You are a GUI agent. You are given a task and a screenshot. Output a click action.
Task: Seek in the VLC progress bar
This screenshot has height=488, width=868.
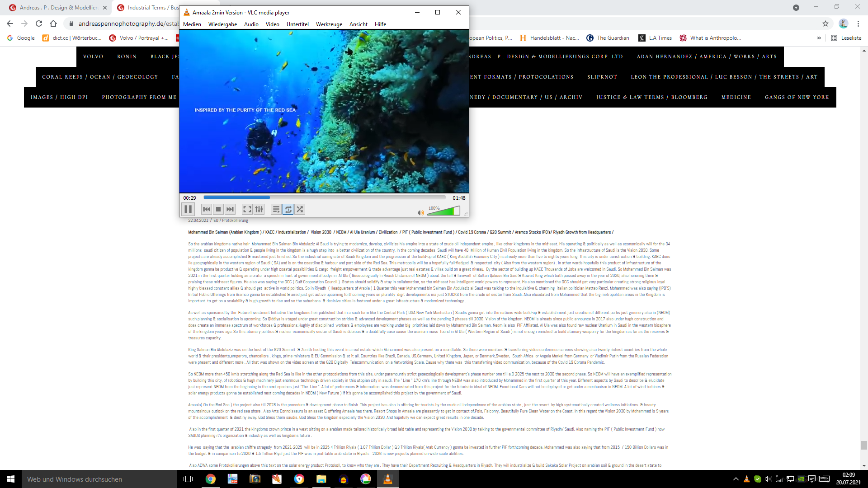click(325, 197)
